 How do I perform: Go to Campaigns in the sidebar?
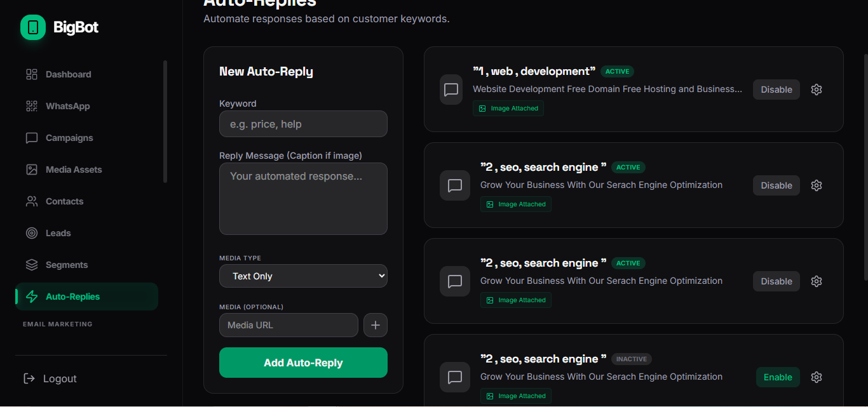pyautogui.click(x=69, y=138)
